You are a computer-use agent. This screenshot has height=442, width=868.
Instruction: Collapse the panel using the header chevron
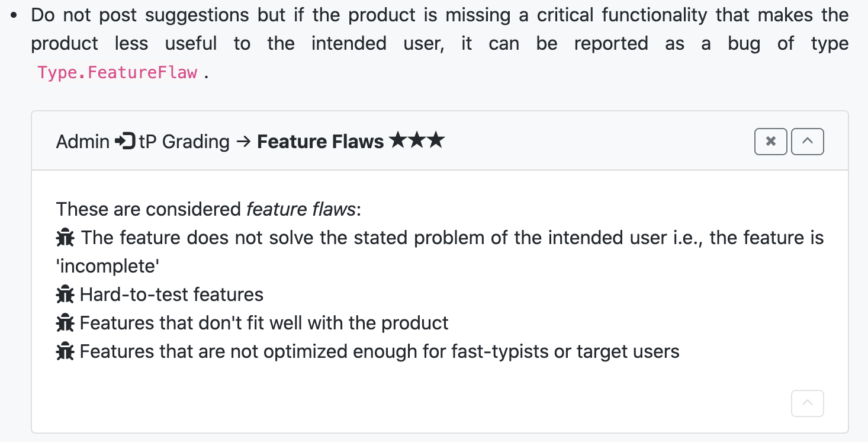tap(807, 142)
